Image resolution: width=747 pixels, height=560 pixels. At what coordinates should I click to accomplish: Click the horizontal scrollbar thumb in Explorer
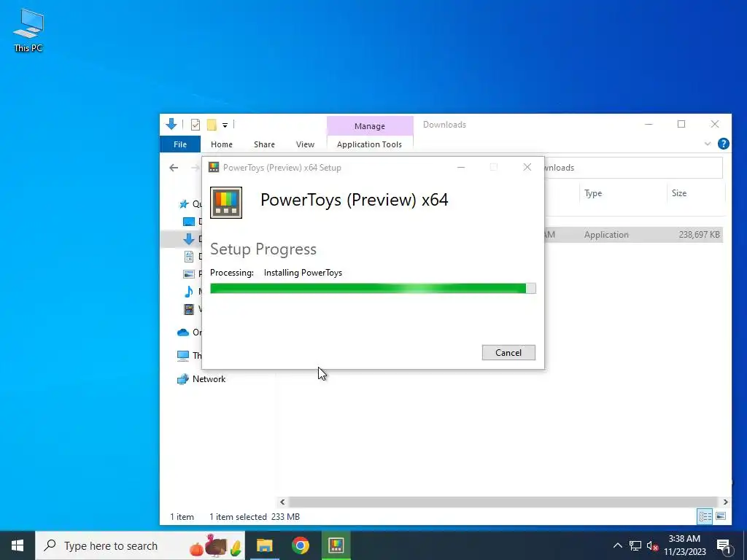click(x=503, y=502)
